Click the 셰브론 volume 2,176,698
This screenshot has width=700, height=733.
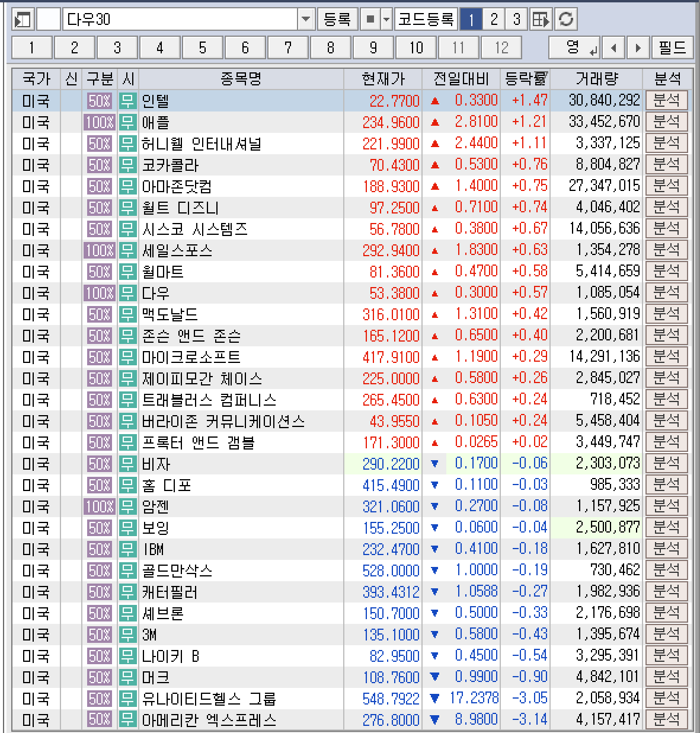tap(608, 613)
